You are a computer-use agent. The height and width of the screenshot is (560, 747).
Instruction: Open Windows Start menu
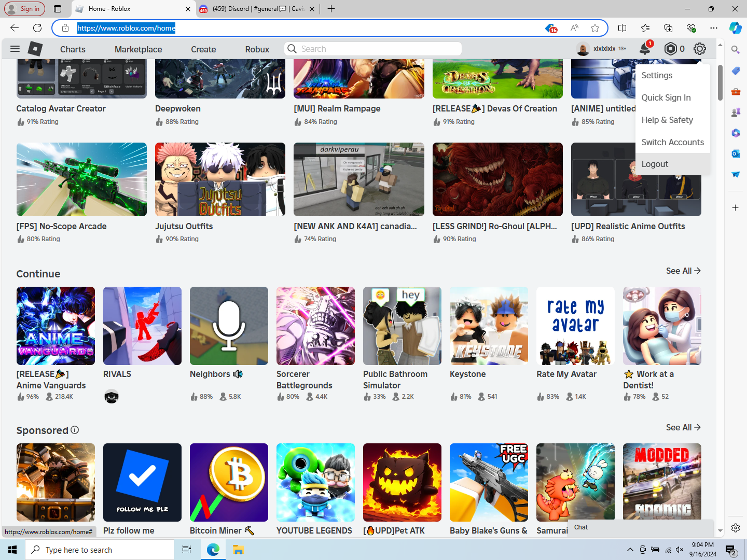click(12, 550)
